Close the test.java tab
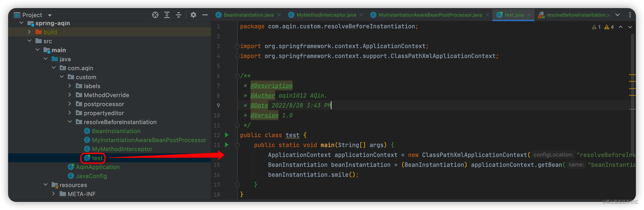 tap(529, 15)
